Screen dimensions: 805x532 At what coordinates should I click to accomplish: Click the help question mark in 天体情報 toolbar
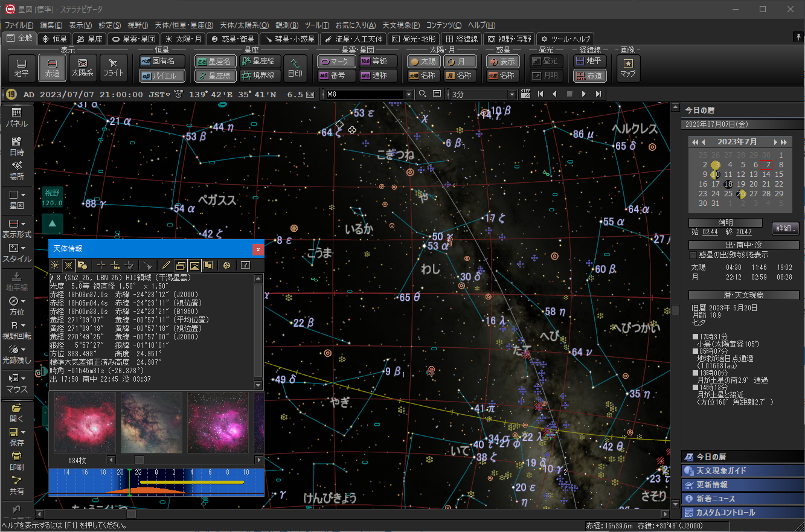[x=245, y=265]
